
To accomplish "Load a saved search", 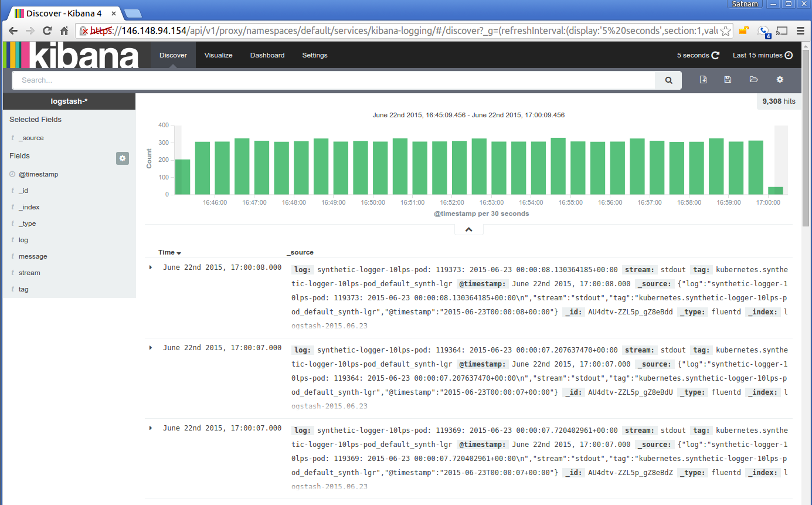I will click(x=753, y=80).
